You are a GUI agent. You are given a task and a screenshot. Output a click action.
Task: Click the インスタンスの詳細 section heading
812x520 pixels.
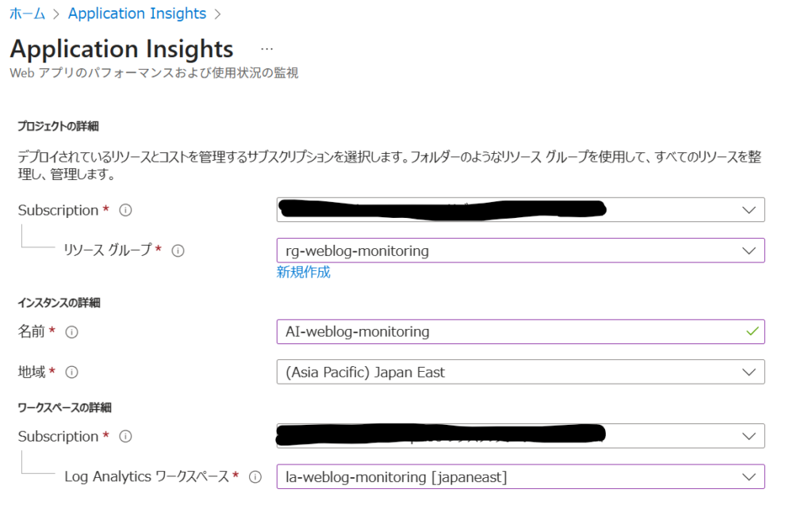[59, 303]
